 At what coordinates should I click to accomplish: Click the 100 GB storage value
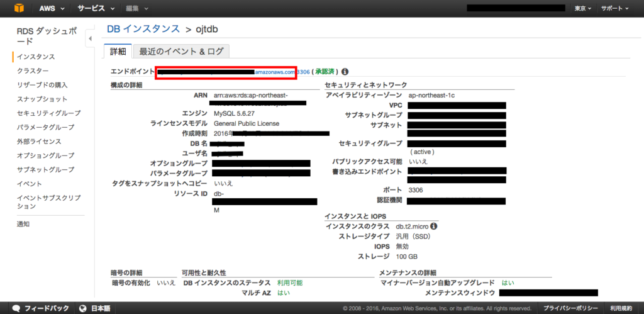pos(407,257)
